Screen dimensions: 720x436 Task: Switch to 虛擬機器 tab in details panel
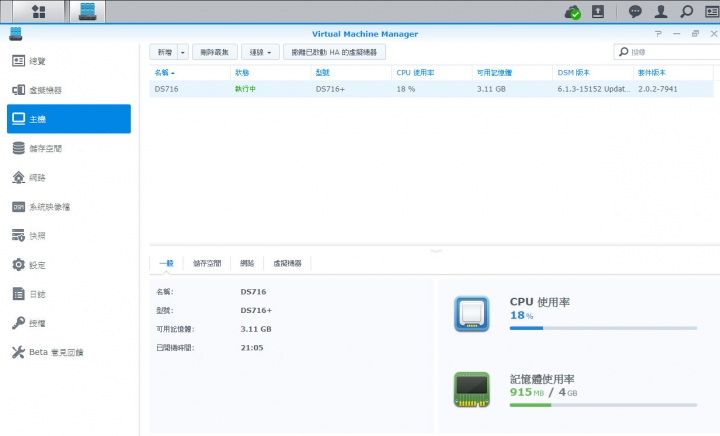pyautogui.click(x=287, y=263)
